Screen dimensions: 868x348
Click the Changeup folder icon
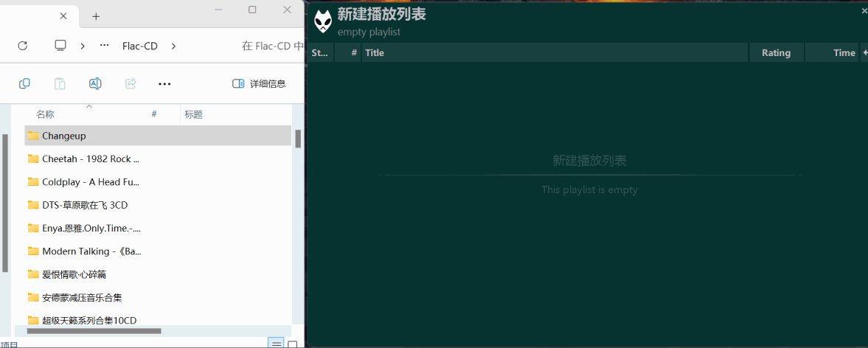tap(33, 136)
